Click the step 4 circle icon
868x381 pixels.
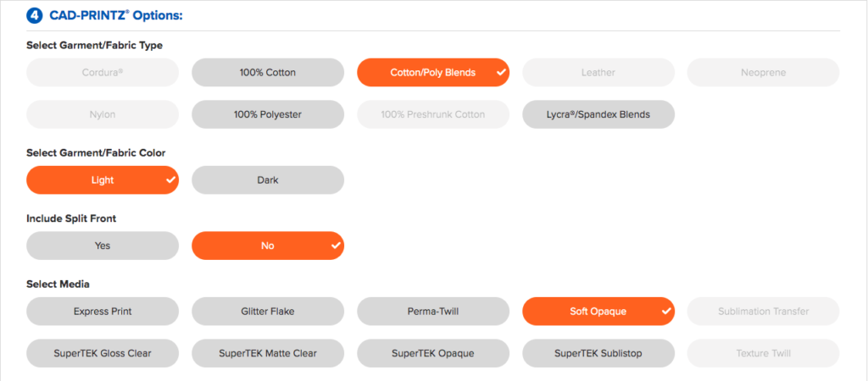click(34, 15)
